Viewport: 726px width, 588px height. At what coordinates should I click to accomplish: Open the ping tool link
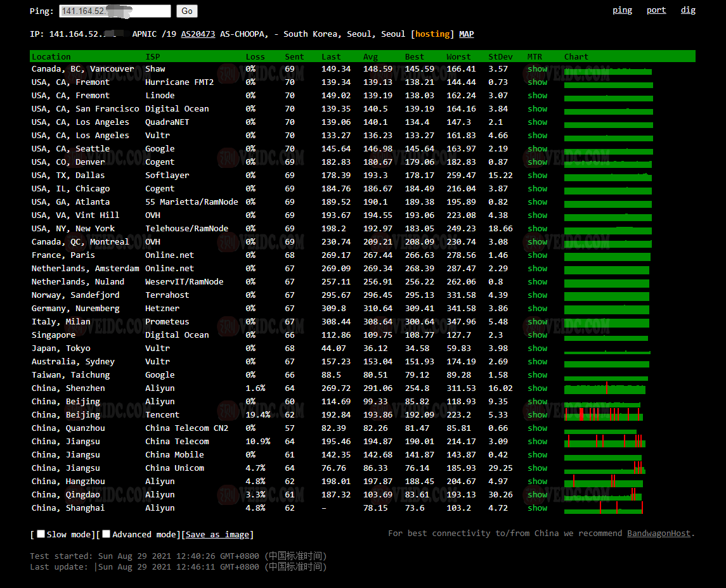point(622,10)
